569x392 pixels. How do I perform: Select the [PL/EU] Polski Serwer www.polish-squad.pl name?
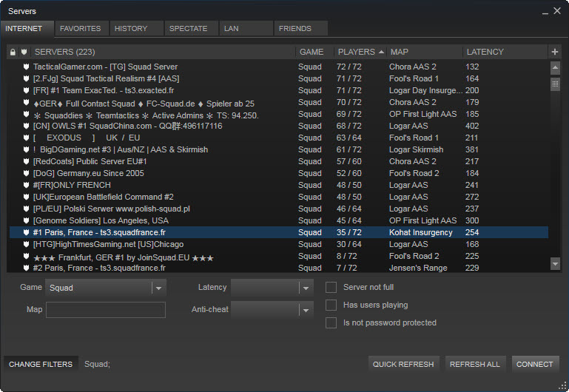click(112, 209)
